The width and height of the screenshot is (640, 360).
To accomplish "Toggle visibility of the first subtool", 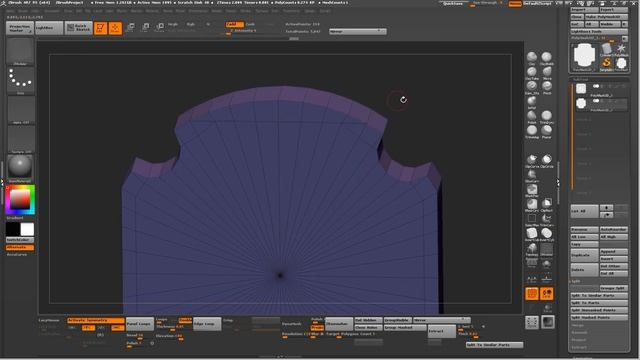I will (x=596, y=86).
